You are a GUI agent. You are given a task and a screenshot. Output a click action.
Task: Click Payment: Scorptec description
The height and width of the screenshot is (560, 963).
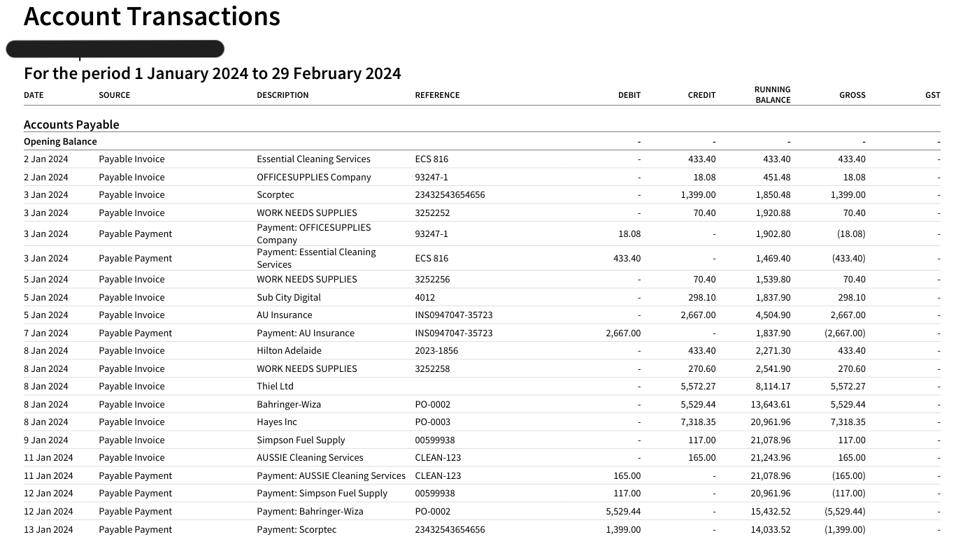click(297, 530)
